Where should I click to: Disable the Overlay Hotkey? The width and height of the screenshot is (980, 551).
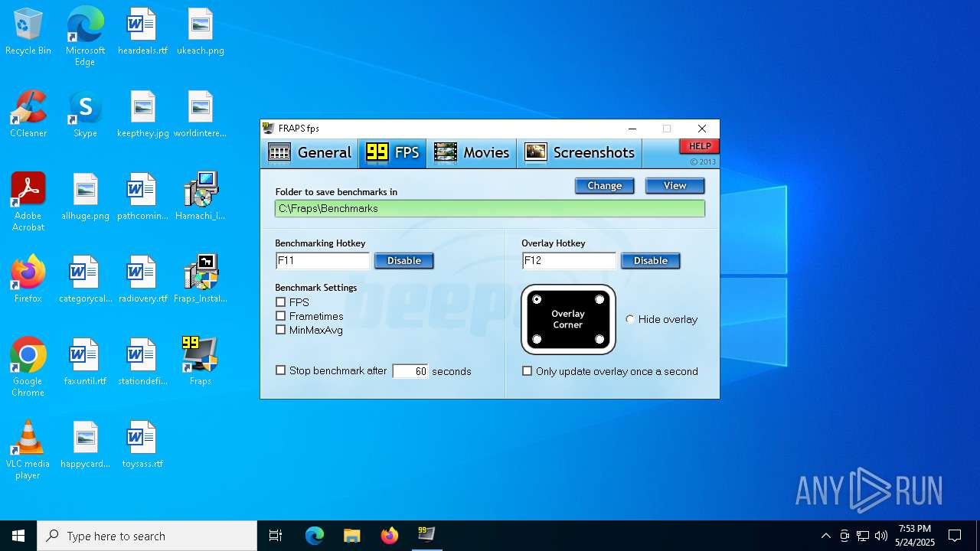[x=651, y=261]
